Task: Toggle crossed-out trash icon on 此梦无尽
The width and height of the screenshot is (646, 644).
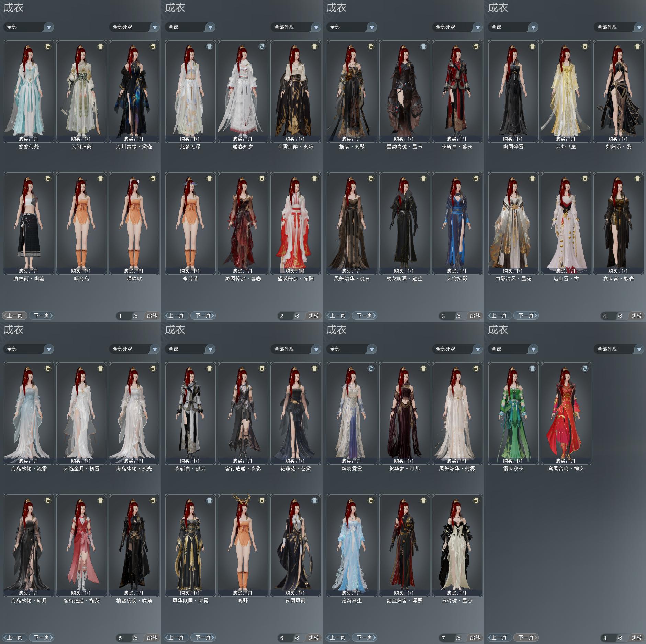Action: coord(209,46)
